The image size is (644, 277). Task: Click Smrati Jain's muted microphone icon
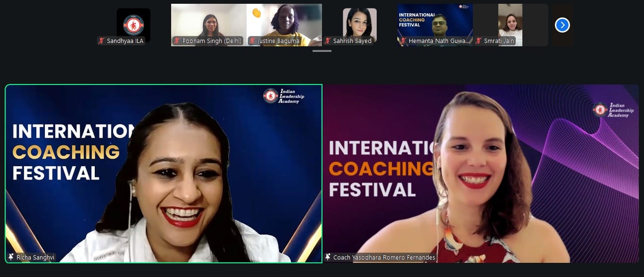479,41
